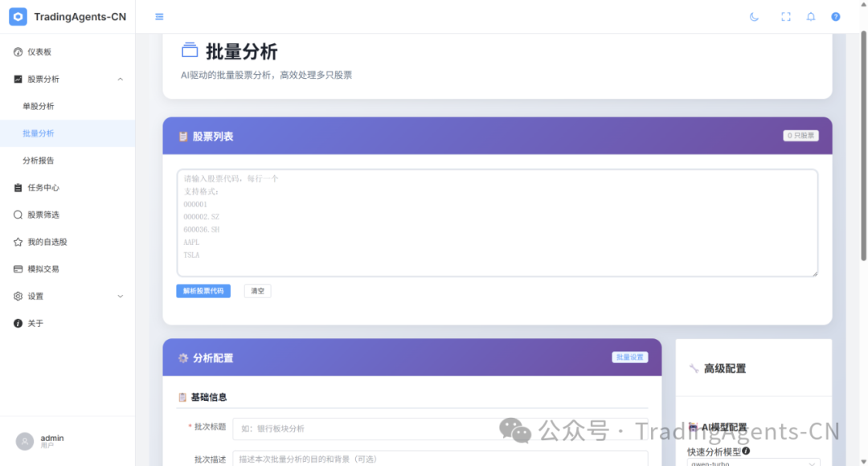Open notifications bell icon
This screenshot has width=868, height=466.
click(x=811, y=17)
